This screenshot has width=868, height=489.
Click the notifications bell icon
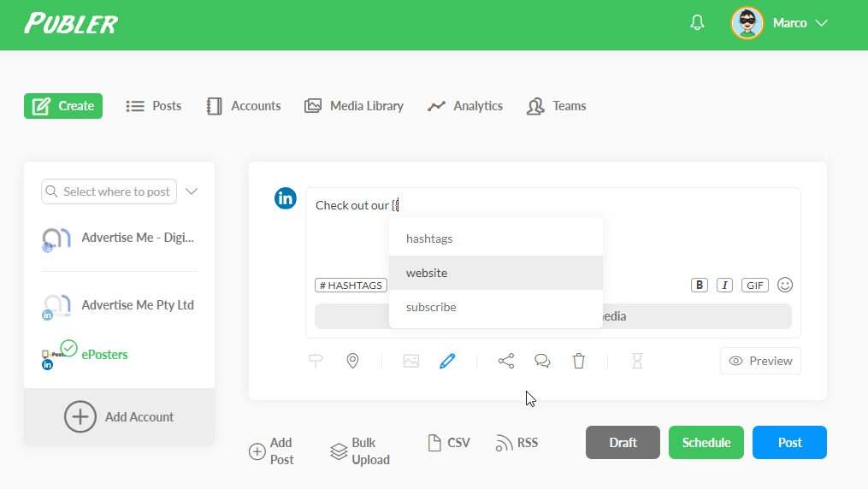pyautogui.click(x=697, y=23)
